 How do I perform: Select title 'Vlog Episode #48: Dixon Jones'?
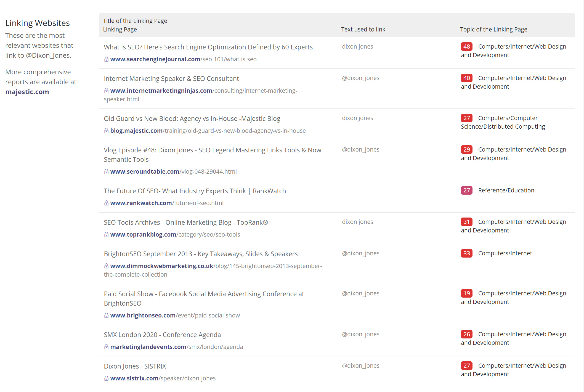(x=213, y=155)
